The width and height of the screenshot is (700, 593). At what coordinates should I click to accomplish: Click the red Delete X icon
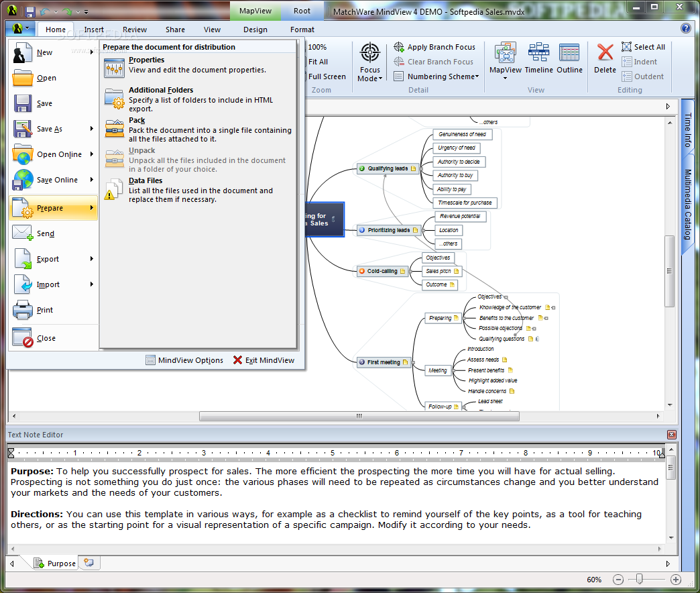pos(605,52)
